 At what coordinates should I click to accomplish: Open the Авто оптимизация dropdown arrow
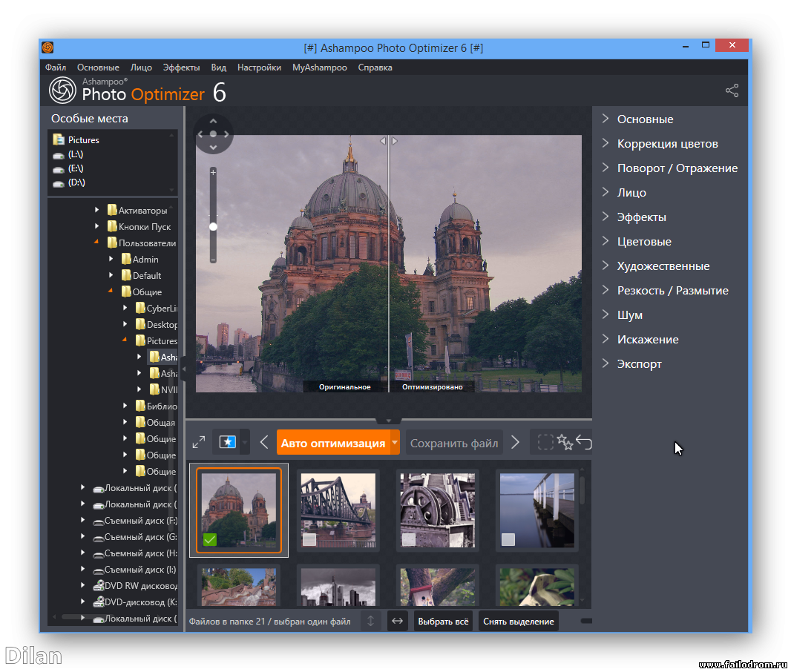pyautogui.click(x=395, y=443)
